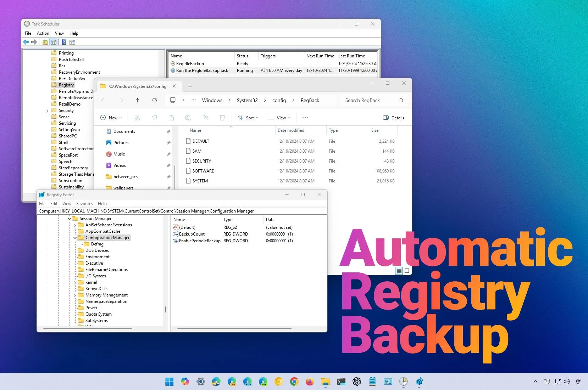Go up one folder level in Explorer

pyautogui.click(x=138, y=100)
